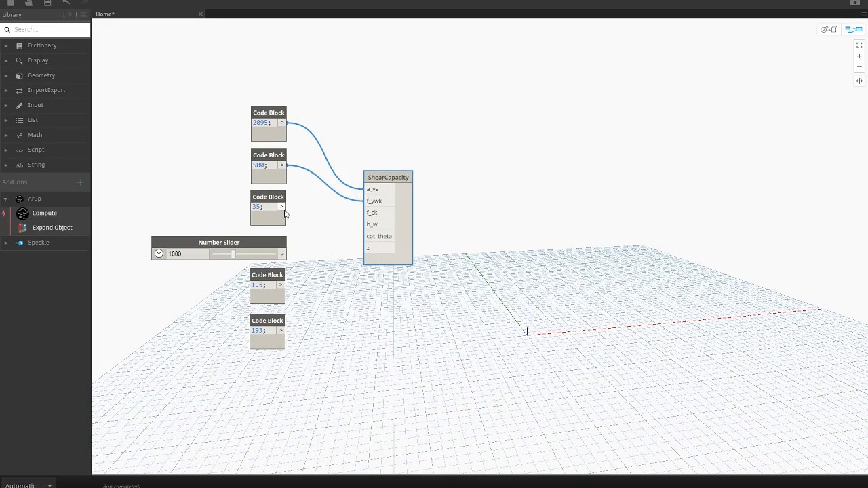Click the Arup cloud icon
This screenshot has width=868, height=488.
pos(19,199)
